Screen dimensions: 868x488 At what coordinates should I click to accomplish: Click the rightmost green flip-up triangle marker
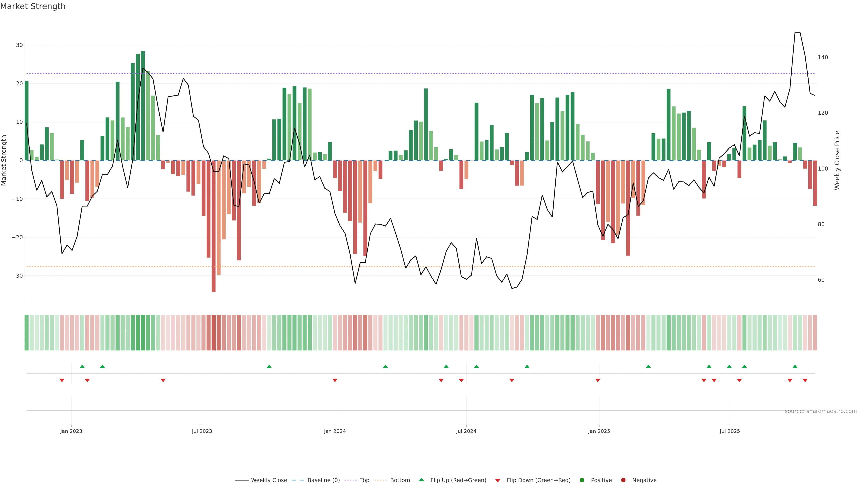click(795, 366)
